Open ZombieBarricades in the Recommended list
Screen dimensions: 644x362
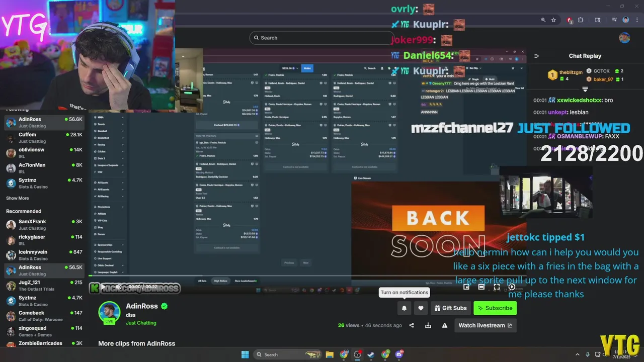[x=44, y=343]
